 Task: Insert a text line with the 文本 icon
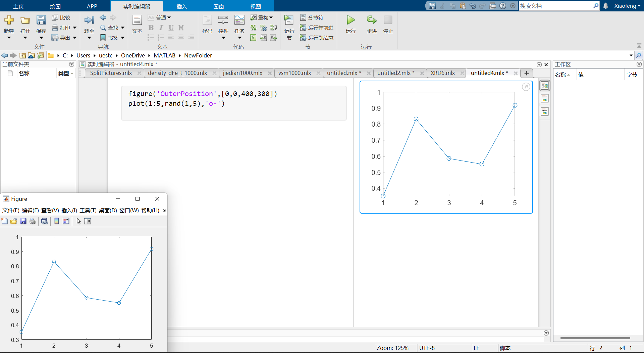137,20
